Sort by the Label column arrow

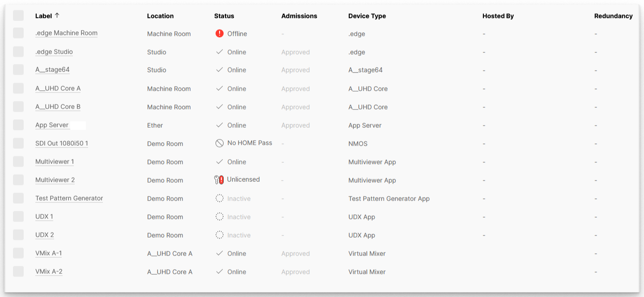tap(57, 16)
